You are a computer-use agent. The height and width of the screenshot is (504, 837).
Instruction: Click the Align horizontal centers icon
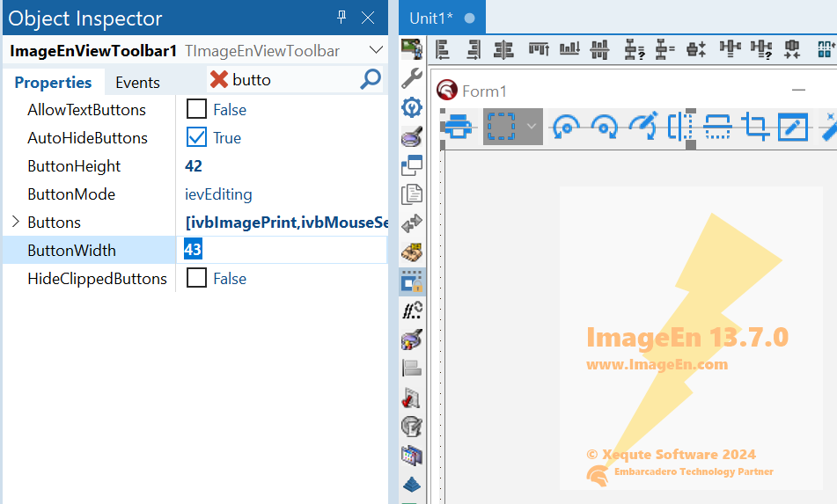point(503,49)
